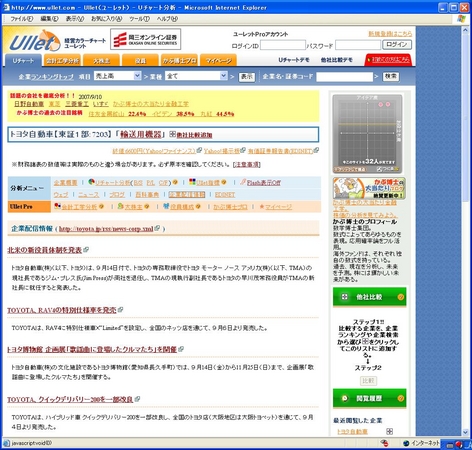Click the 役員構成 icon in the Ullet Pro row
This screenshot has width=472, height=450.
[166, 206]
